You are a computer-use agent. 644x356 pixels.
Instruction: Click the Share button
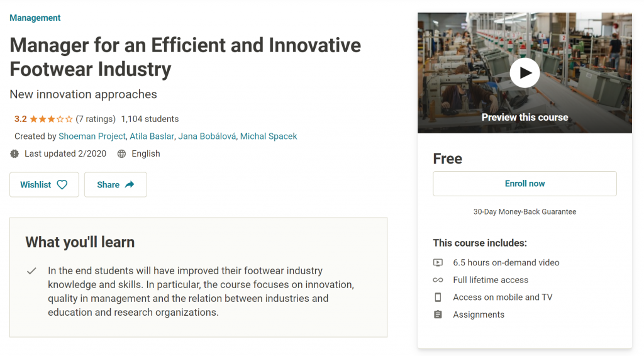pos(116,185)
